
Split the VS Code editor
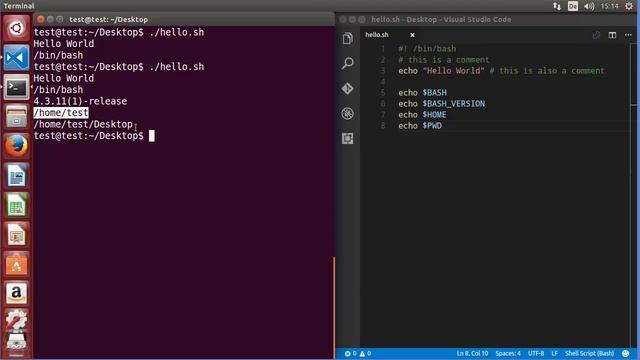612,35
